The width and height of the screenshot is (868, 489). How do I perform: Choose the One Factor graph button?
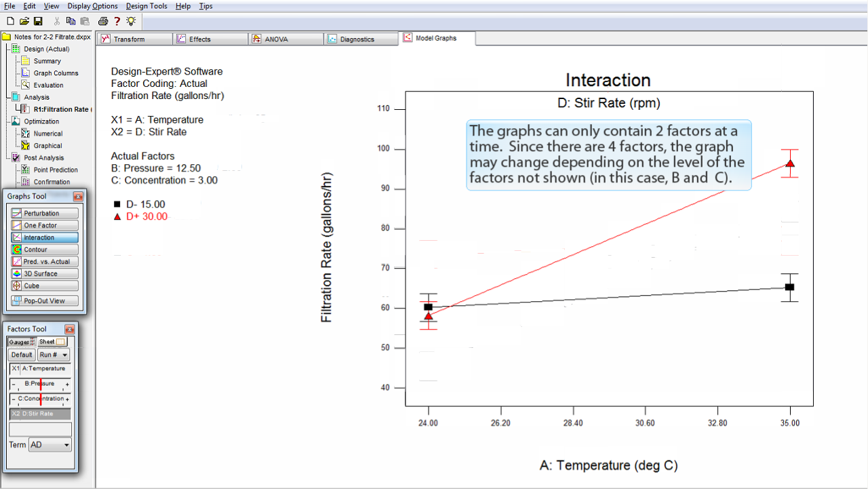45,225
